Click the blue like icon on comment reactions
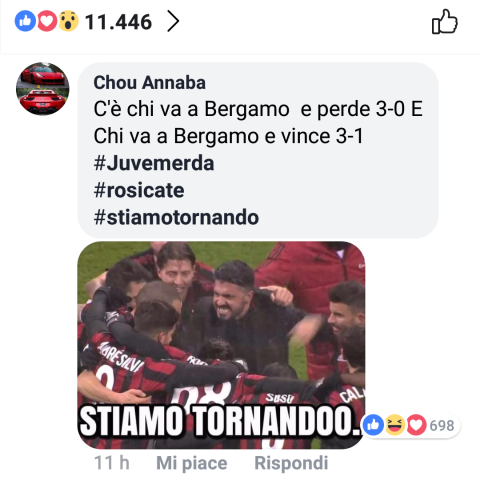The image size is (480, 480). coord(373,425)
